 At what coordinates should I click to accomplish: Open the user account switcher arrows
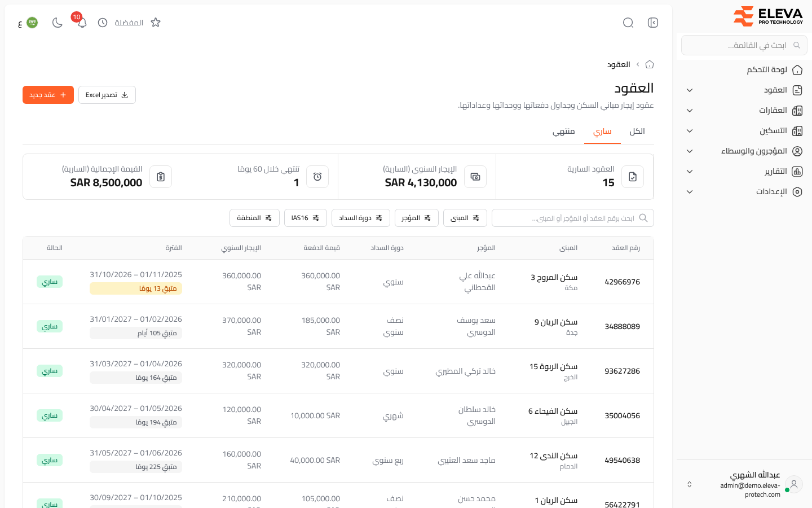[x=689, y=484]
